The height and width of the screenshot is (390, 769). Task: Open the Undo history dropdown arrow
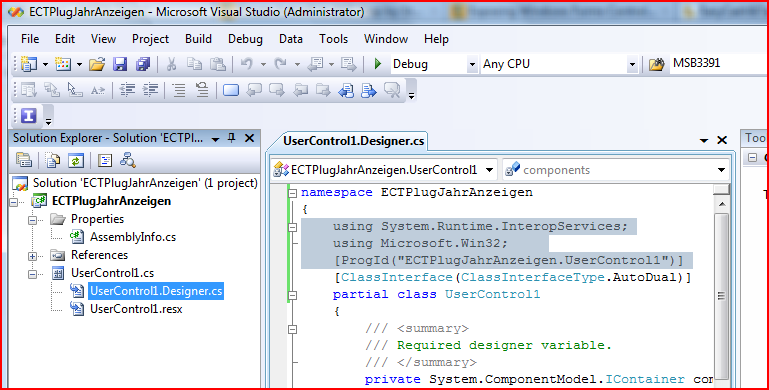(x=263, y=64)
